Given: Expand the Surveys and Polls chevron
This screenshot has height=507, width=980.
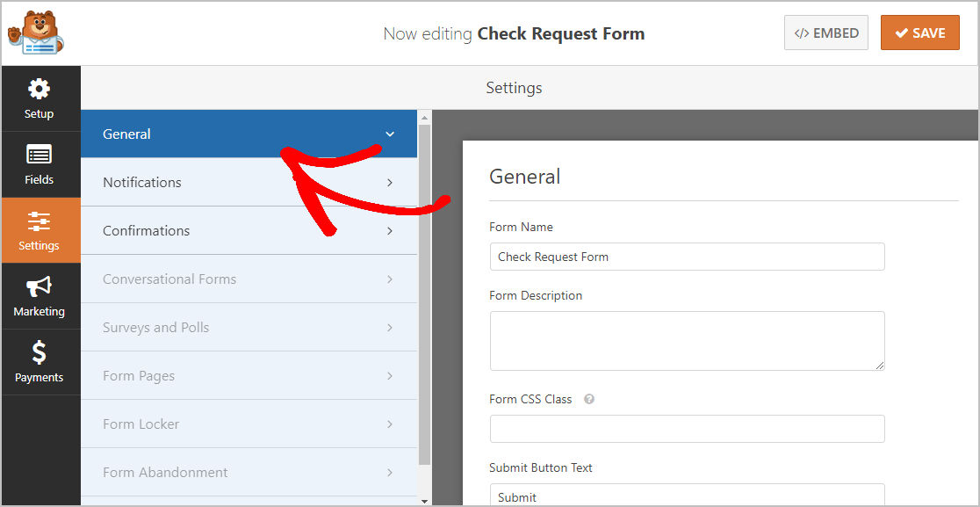Looking at the screenshot, I should 390,328.
